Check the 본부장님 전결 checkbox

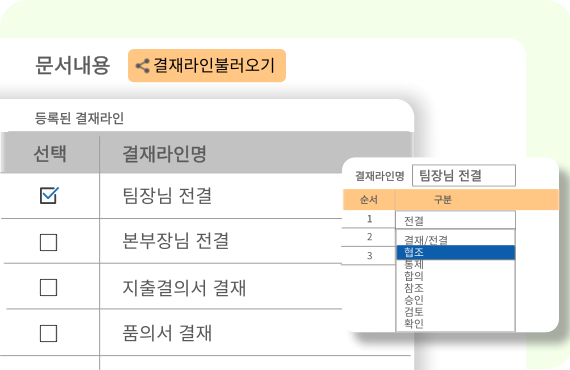pyautogui.click(x=48, y=242)
